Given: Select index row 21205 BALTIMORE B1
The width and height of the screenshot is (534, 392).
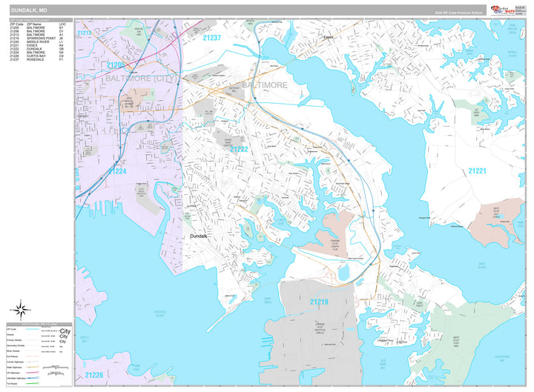Looking at the screenshot, I should pos(37,27).
